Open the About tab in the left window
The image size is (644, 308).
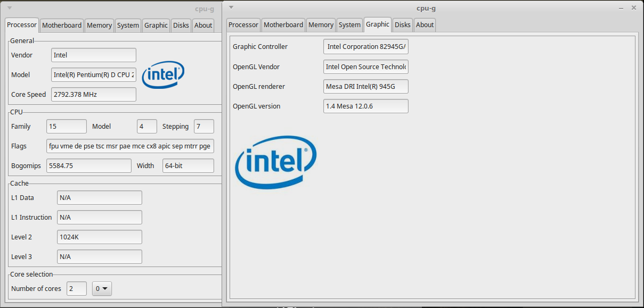pyautogui.click(x=203, y=25)
